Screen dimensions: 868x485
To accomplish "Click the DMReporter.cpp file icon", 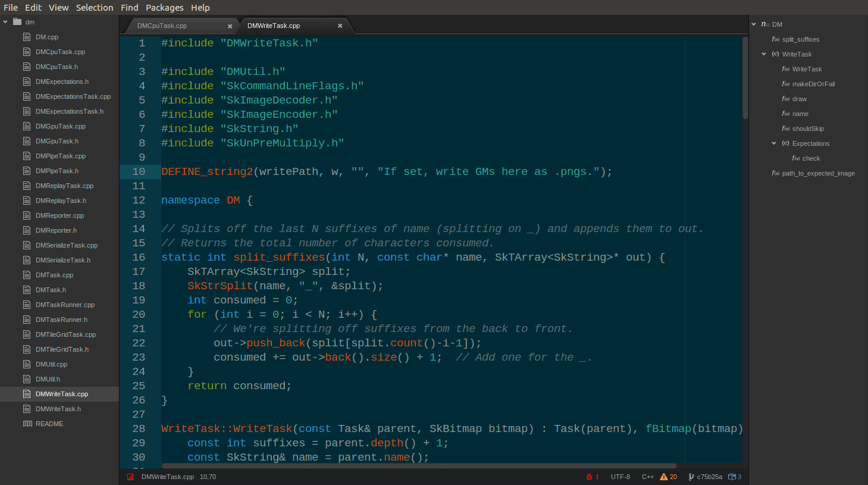I will coord(27,215).
